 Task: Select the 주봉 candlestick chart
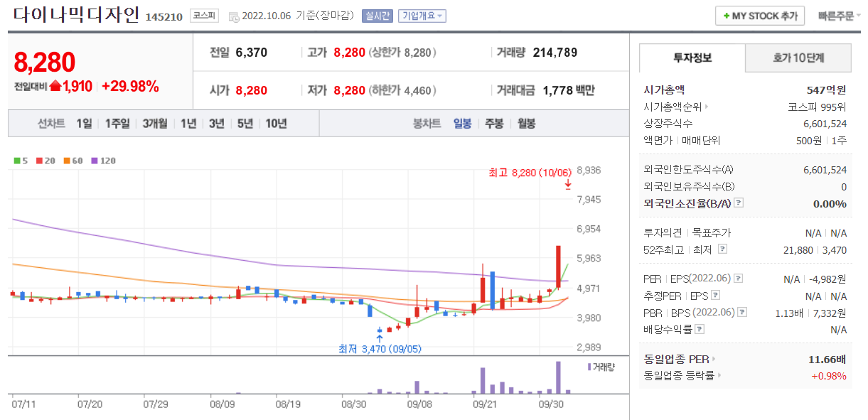494,124
